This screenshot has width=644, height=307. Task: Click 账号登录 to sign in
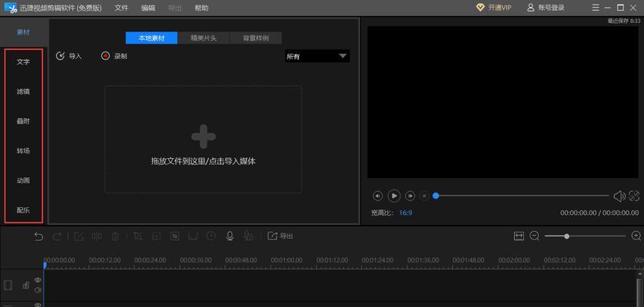(x=551, y=8)
